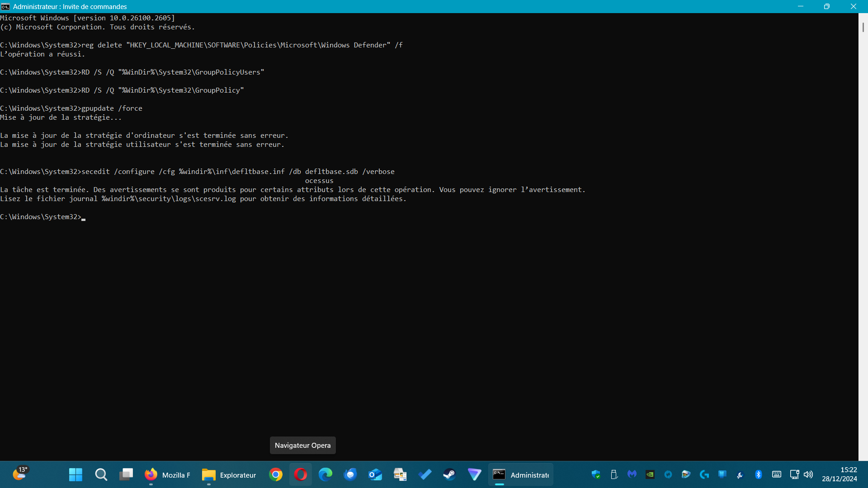Open the clock and date calendar flyout
Screen dimensions: 868x488
click(839, 474)
